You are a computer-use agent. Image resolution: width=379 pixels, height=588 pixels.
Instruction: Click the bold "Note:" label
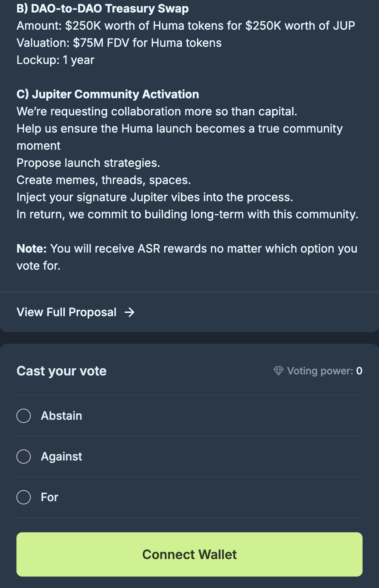31,249
